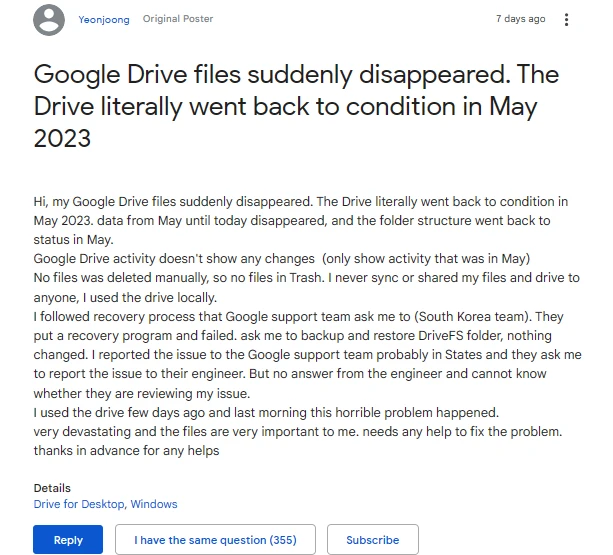Open the "Drive for Desktop" details link

pos(78,504)
